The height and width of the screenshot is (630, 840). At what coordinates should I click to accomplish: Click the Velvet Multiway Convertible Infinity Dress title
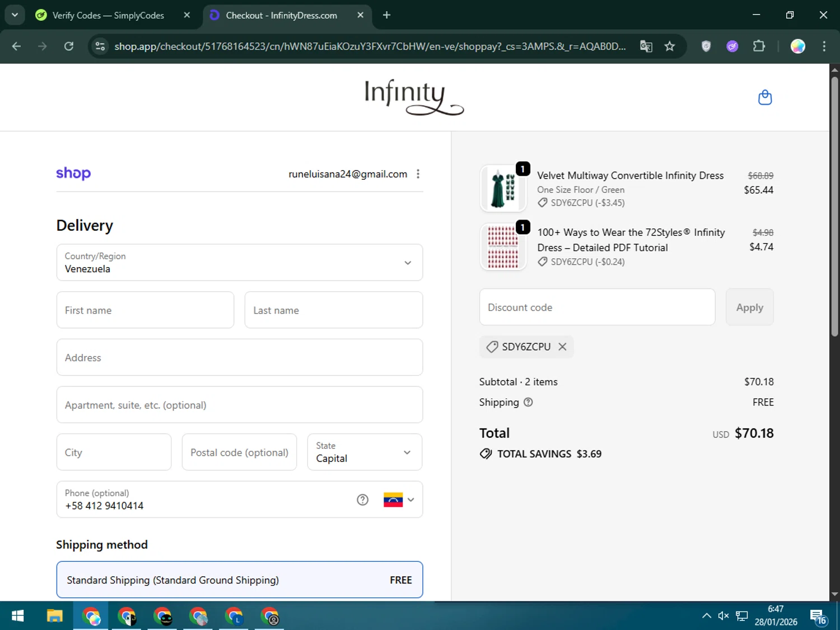(631, 175)
